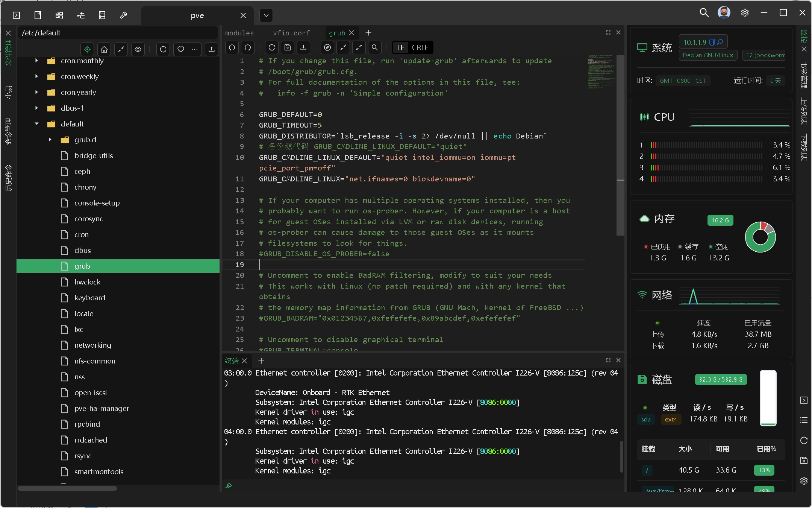Select LF line ending mode
812x508 pixels.
tap(400, 47)
